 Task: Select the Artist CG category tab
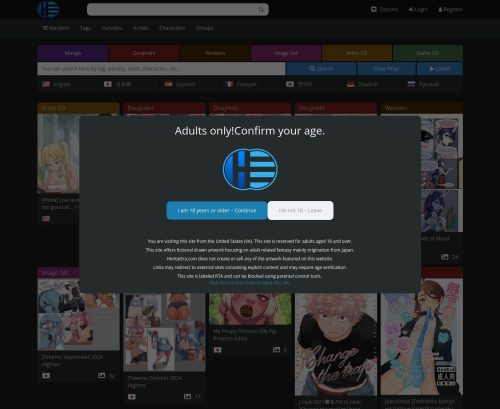click(x=357, y=53)
